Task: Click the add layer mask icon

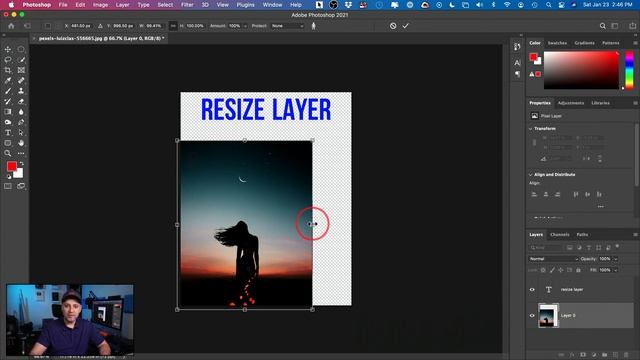Action: coord(583,355)
